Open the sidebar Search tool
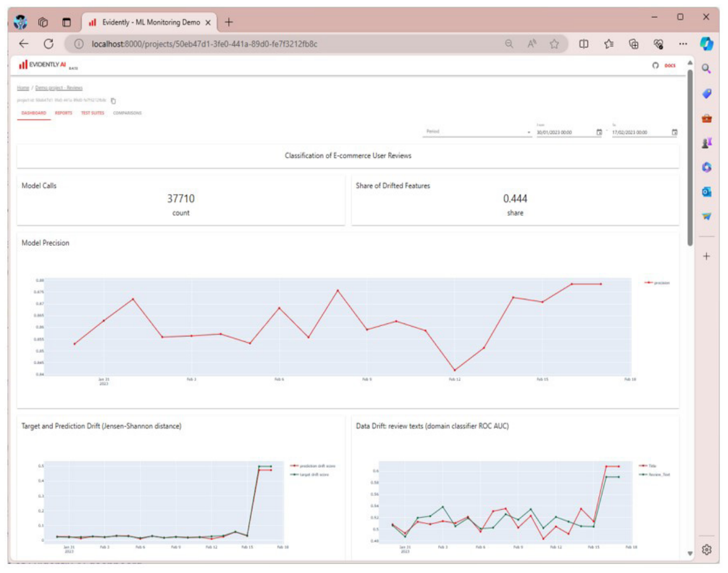This screenshot has width=728, height=573. [707, 69]
